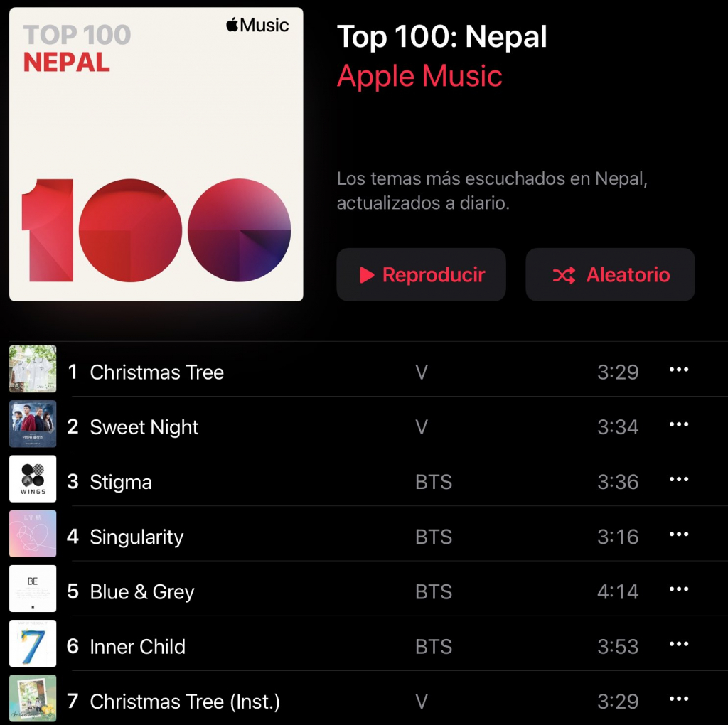Select the Wings album artwork thumbnail

33,478
